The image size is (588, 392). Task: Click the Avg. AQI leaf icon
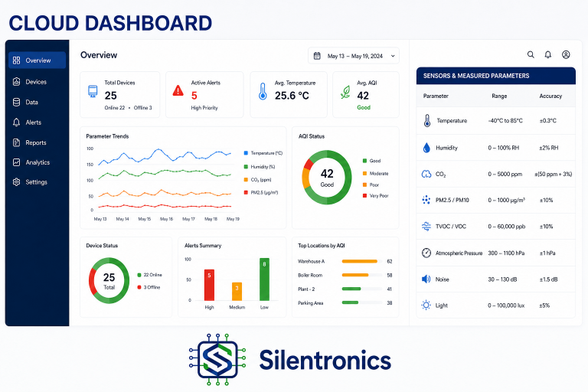[345, 93]
